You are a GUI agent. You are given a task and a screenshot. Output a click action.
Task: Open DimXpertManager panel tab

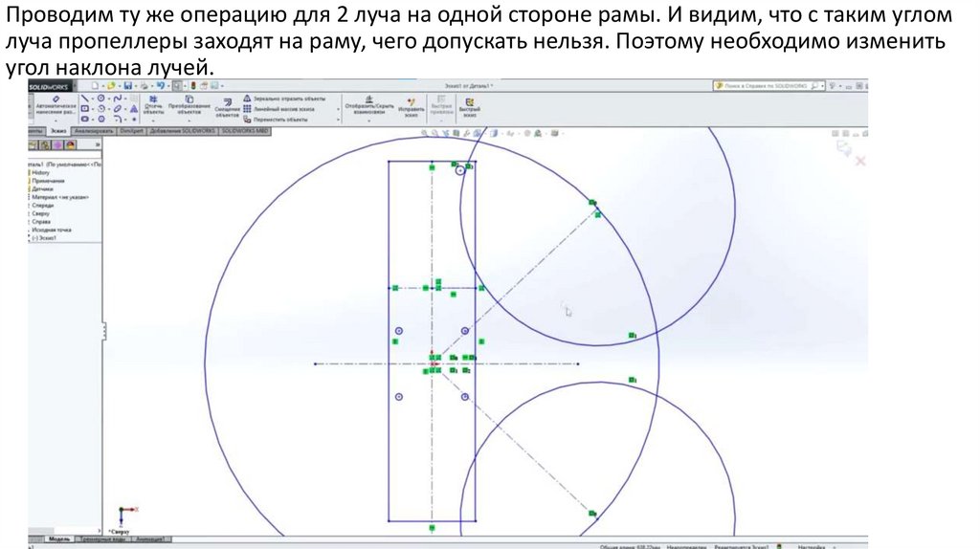pos(57,144)
